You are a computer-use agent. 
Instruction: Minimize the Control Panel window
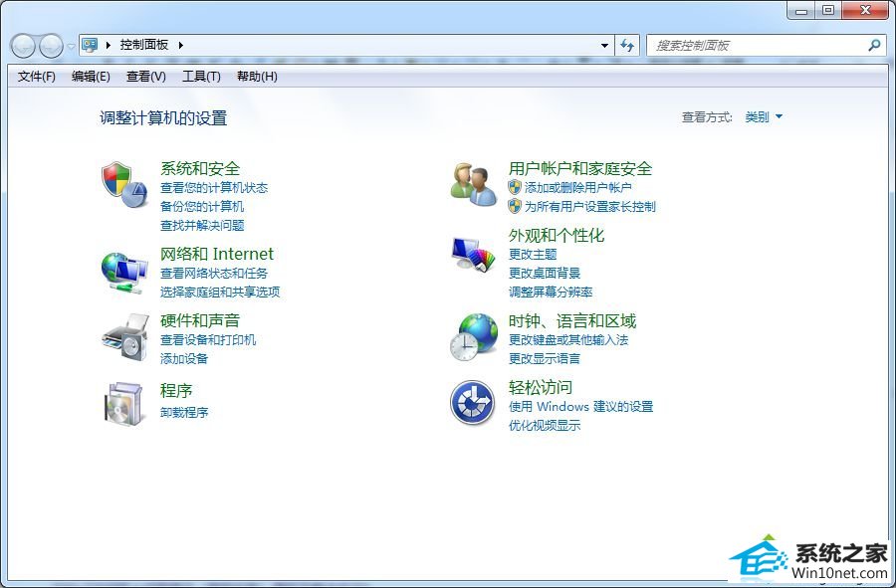point(801,10)
